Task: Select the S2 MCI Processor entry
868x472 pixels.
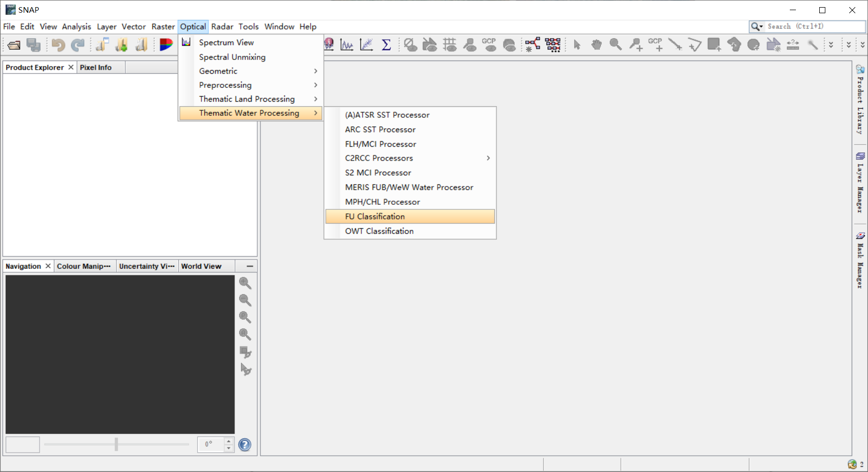Action: [x=410, y=173]
